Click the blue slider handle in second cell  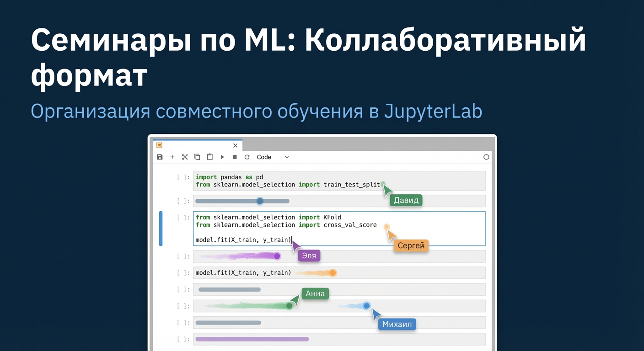(x=260, y=201)
